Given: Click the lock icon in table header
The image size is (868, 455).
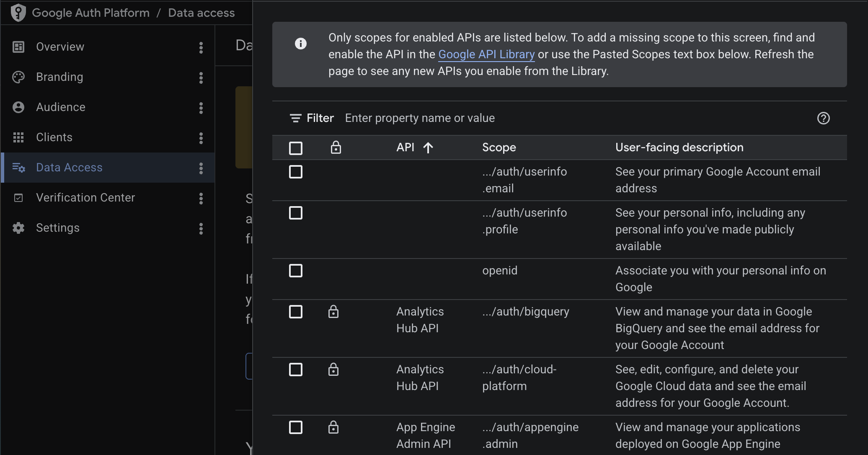Looking at the screenshot, I should [x=336, y=147].
